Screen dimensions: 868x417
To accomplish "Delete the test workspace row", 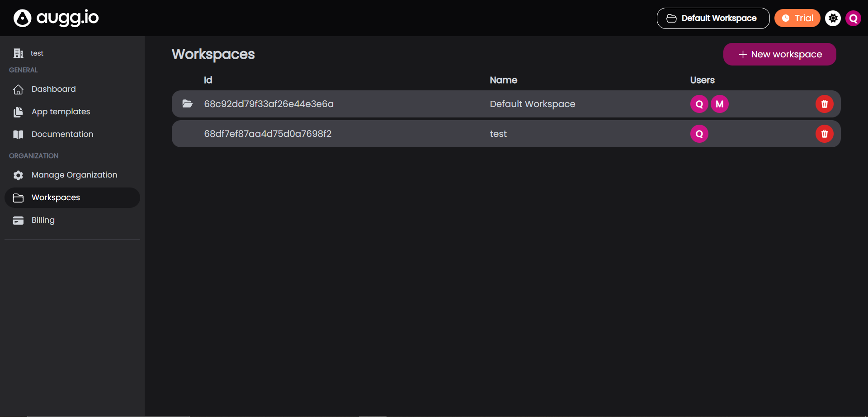I will pos(824,134).
